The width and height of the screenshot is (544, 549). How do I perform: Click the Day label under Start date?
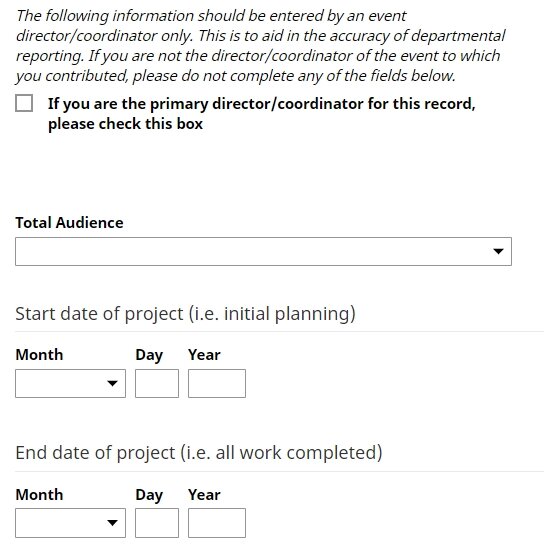click(149, 356)
